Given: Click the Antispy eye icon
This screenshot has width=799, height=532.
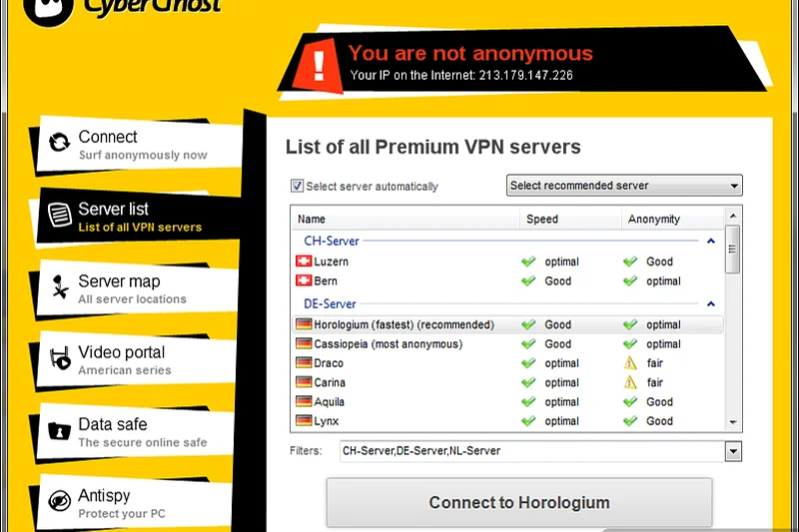Looking at the screenshot, I should [x=60, y=501].
